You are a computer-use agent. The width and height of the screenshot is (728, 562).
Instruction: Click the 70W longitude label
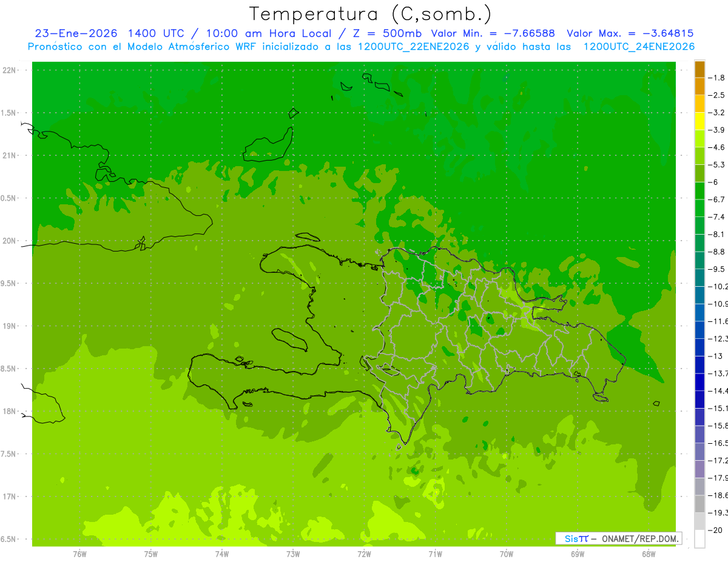(506, 554)
